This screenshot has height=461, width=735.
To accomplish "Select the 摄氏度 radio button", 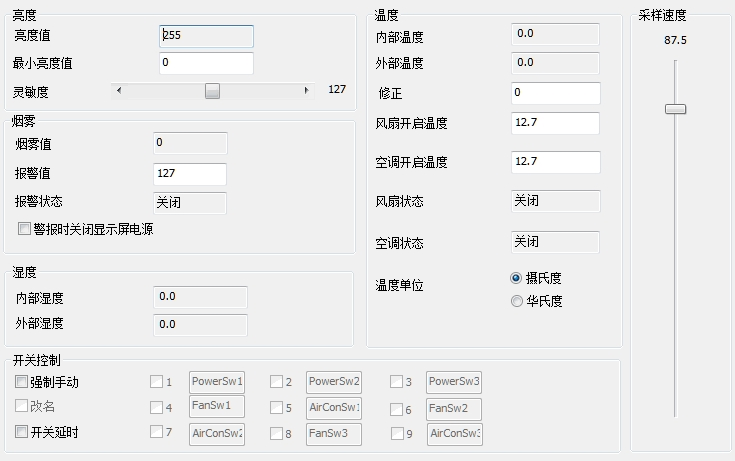I will 516,278.
